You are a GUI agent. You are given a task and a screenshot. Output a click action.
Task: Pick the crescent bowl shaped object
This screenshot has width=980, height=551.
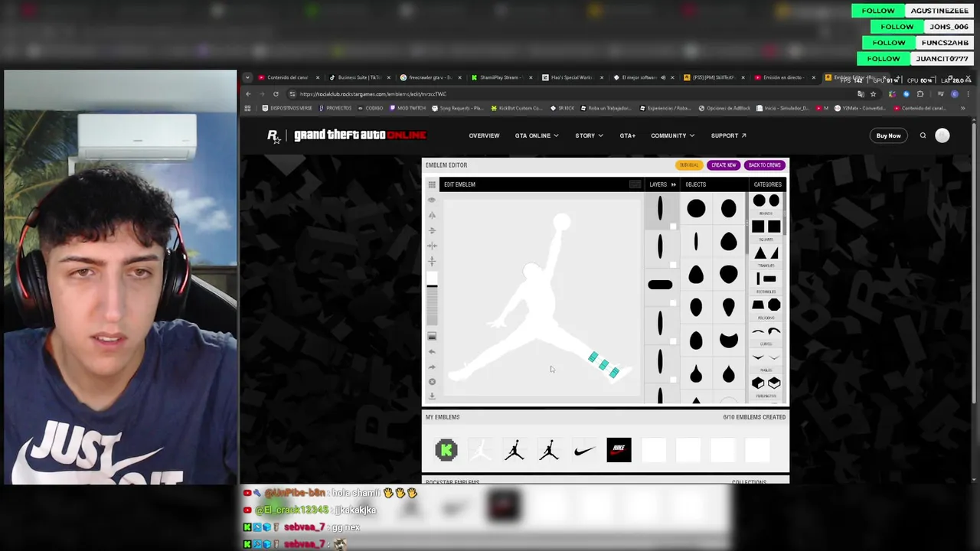pos(728,341)
